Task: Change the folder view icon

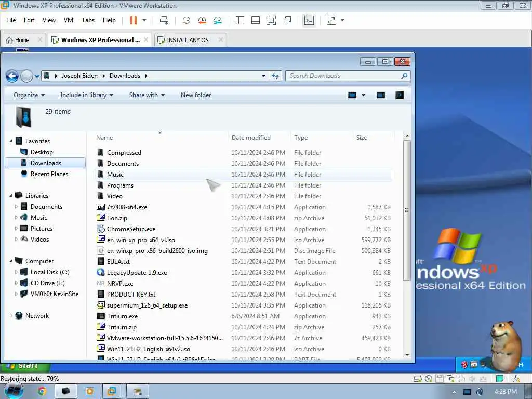Action: coord(352,95)
